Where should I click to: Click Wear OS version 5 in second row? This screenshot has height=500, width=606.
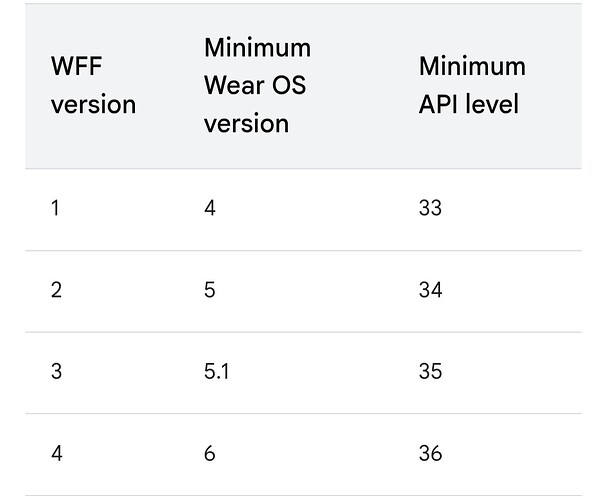[210, 291]
